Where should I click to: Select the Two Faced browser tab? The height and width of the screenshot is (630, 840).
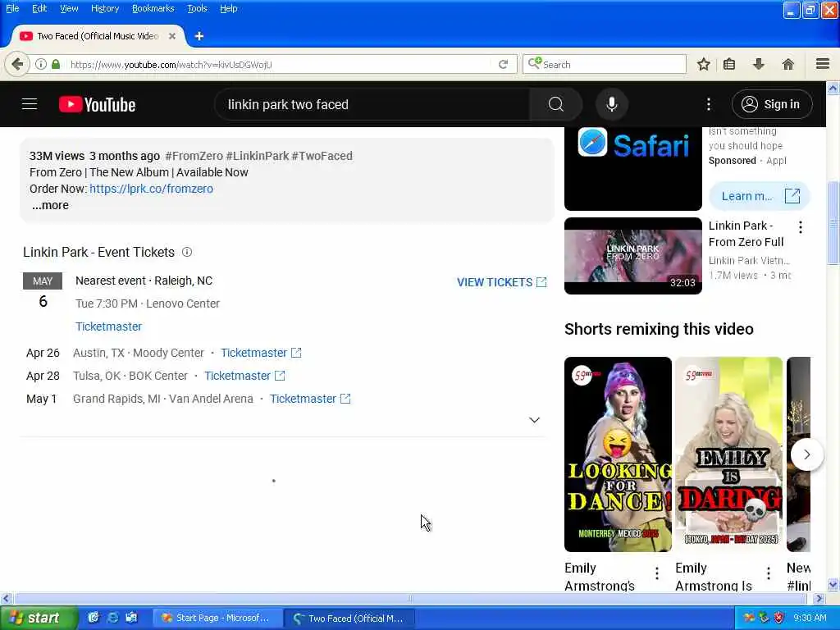97,36
